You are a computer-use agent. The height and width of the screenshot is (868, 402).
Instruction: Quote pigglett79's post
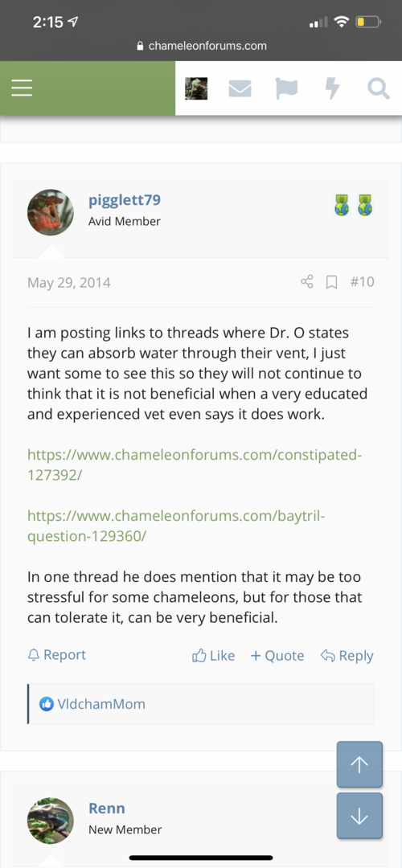pos(277,656)
